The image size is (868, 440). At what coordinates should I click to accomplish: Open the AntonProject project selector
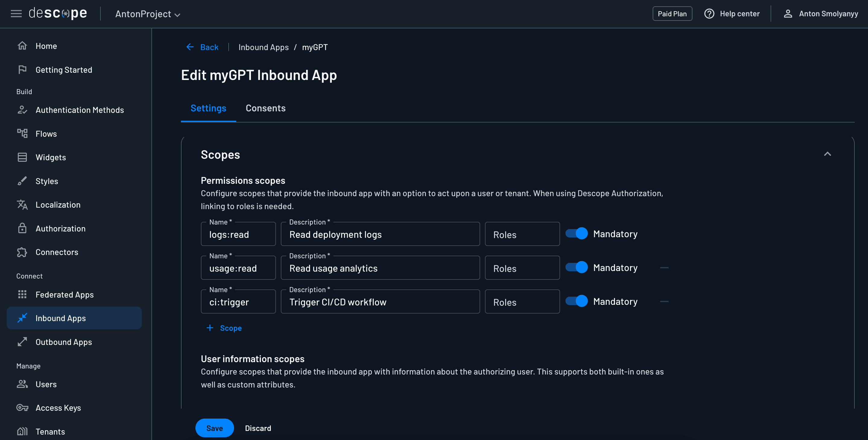(x=147, y=14)
